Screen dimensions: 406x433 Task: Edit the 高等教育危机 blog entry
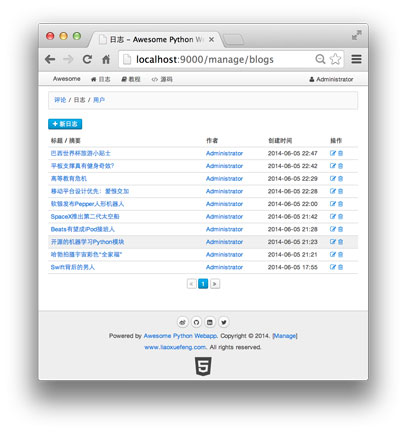coord(333,179)
